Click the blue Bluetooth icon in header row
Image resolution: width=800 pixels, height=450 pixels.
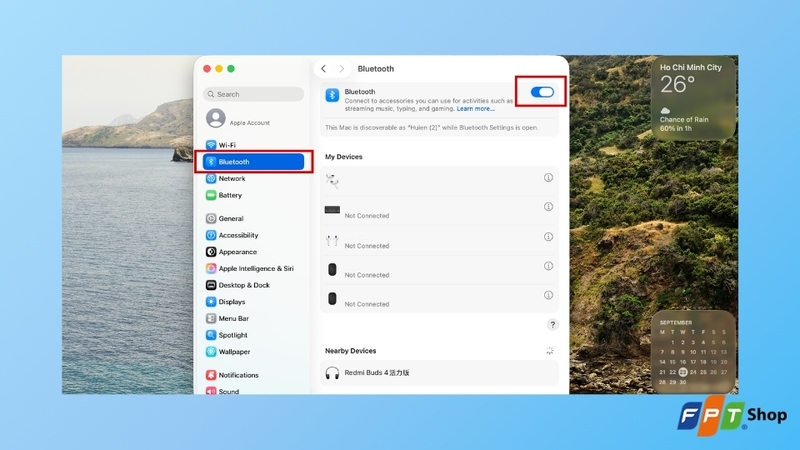pyautogui.click(x=332, y=95)
